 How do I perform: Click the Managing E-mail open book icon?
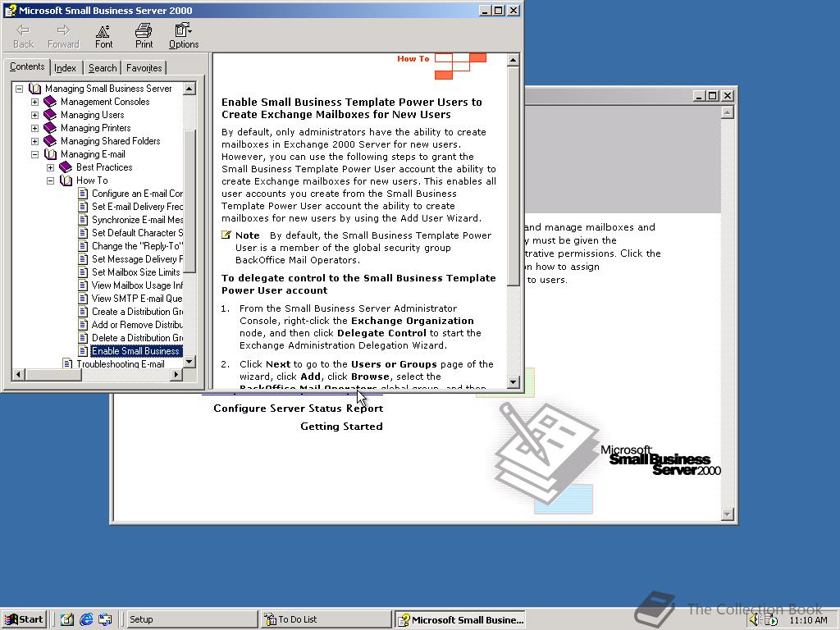point(50,154)
